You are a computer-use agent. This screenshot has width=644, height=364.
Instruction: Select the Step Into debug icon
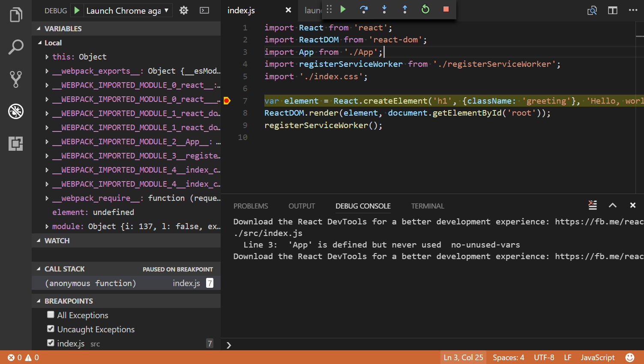(384, 9)
